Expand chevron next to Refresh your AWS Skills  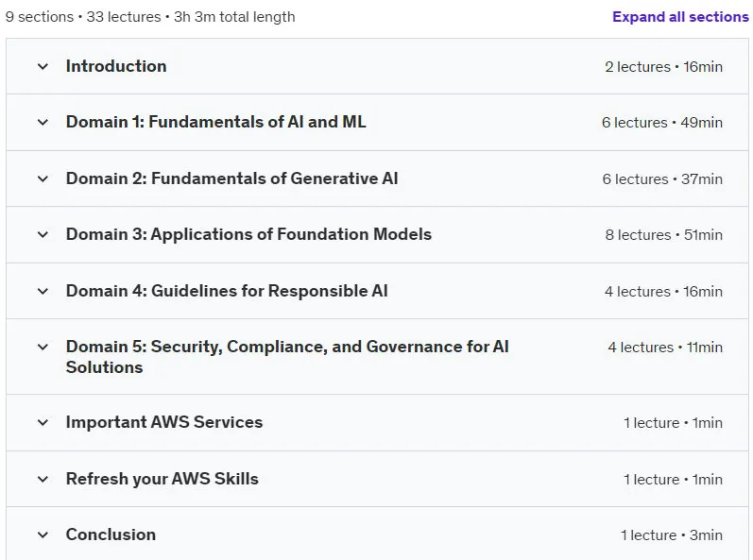[43, 479]
